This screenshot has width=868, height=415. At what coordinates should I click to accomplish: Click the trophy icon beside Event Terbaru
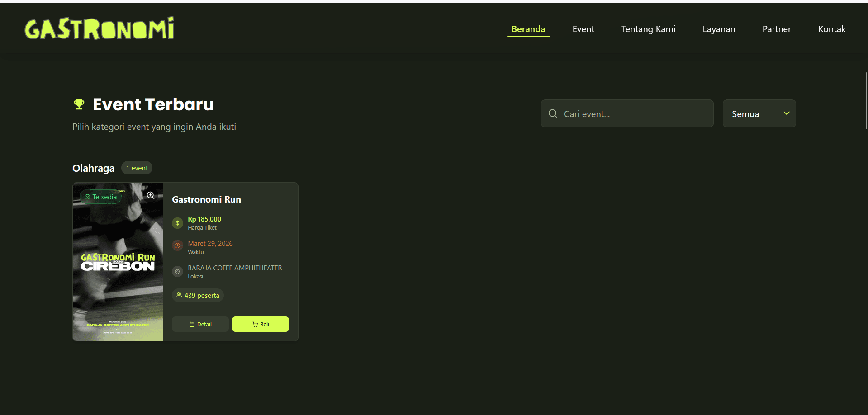(x=79, y=104)
